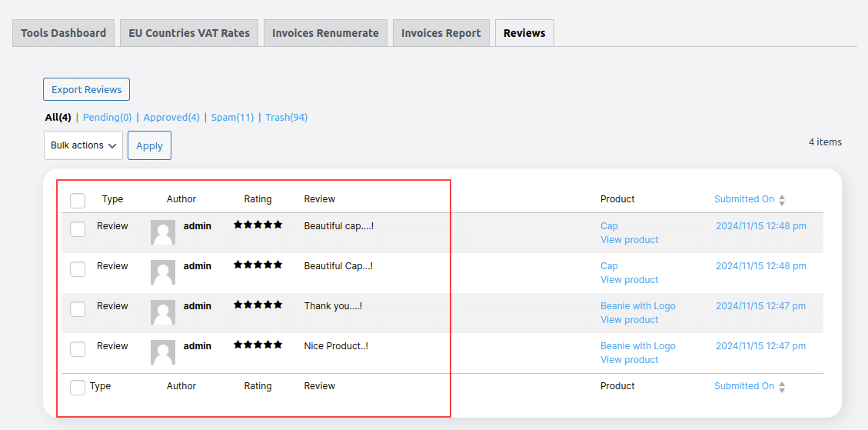Click date link in 'Thank you....!' row
Viewport: 868px width, 430px height.
(761, 305)
